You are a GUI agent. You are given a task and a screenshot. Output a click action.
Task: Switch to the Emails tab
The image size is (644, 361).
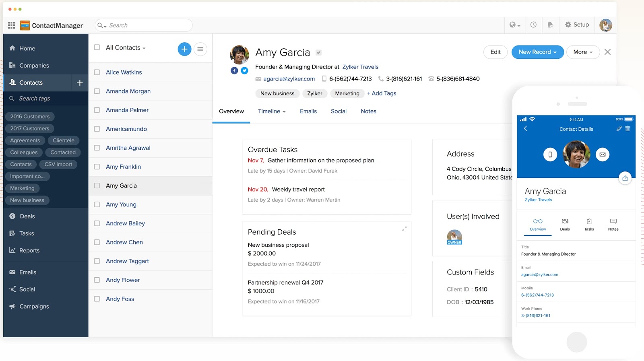308,111
